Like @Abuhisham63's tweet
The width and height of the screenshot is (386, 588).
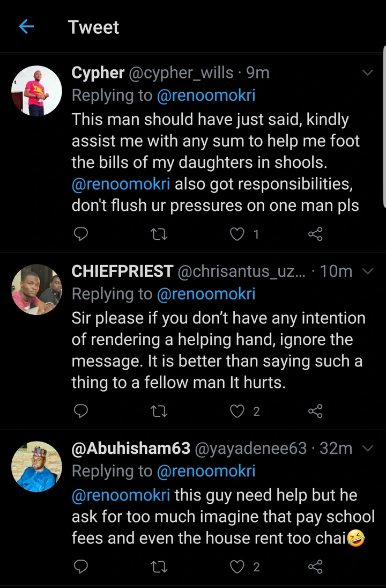[238, 567]
